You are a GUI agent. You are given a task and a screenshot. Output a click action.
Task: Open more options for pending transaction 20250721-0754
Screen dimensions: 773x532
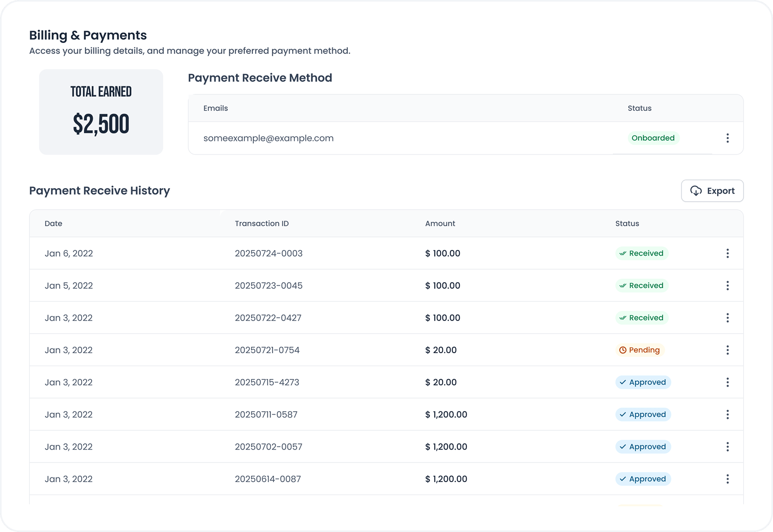coord(727,350)
